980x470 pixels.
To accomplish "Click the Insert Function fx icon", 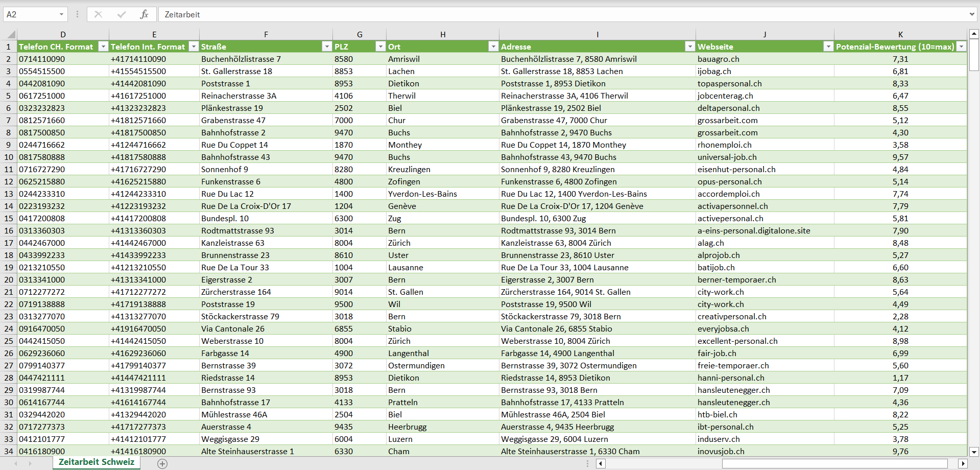I will click(x=144, y=14).
